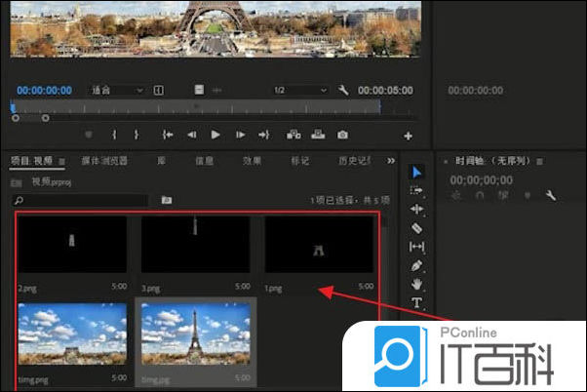The width and height of the screenshot is (587, 392).
Task: Select the Pen tool
Action: [x=416, y=265]
